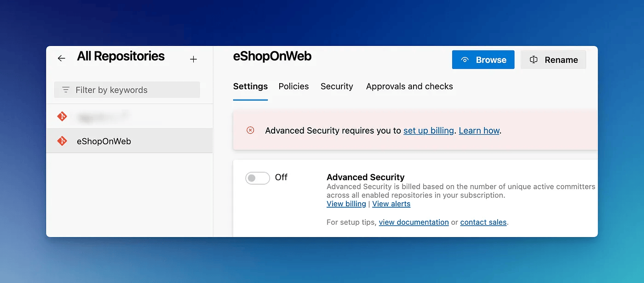
Task: Click the plus icon to add a repository
Action: pos(194,59)
